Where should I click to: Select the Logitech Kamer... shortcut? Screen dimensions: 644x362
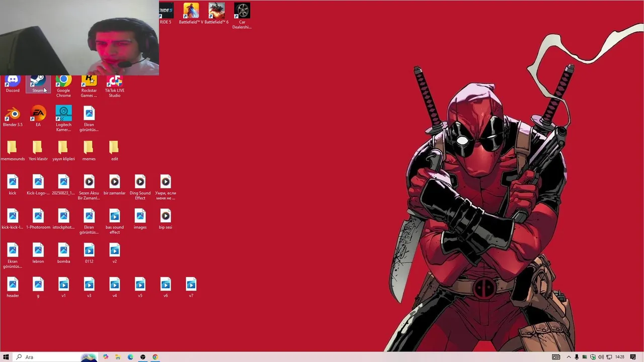point(63,119)
